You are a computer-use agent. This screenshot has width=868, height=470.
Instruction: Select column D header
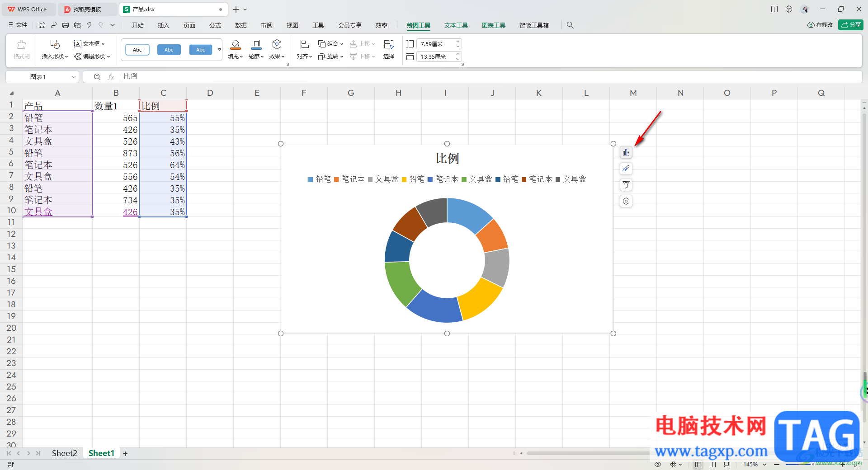coord(210,93)
